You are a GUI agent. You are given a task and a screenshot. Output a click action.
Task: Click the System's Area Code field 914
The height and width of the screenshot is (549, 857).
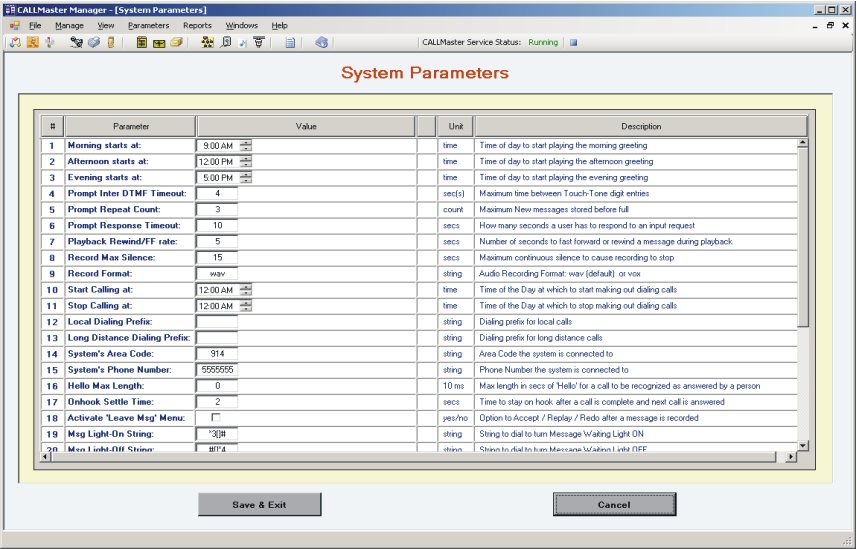(x=217, y=354)
